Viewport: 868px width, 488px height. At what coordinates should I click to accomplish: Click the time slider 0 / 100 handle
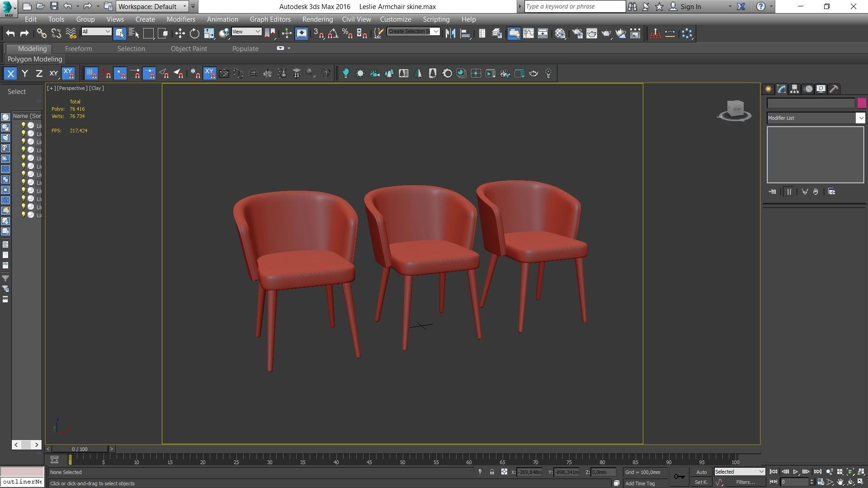click(80, 449)
